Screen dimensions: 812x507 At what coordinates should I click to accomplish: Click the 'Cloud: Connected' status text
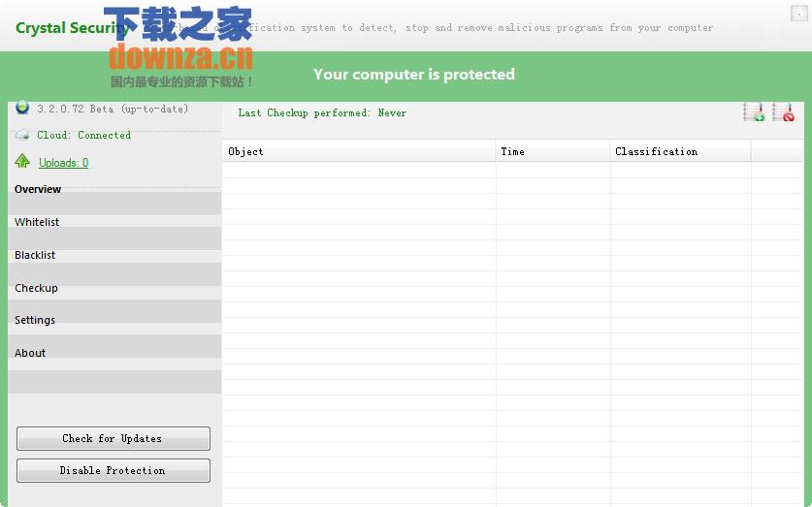(x=83, y=135)
